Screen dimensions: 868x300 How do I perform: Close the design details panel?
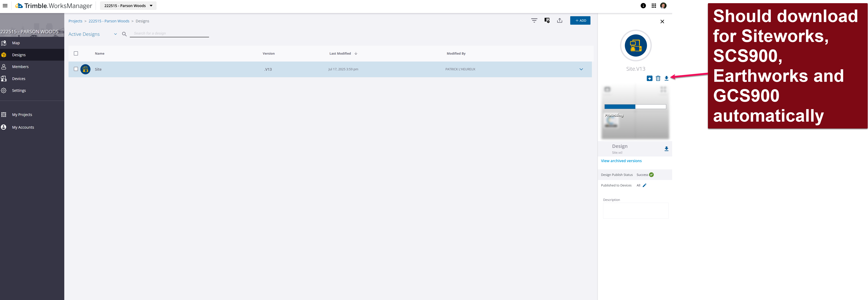[662, 22]
